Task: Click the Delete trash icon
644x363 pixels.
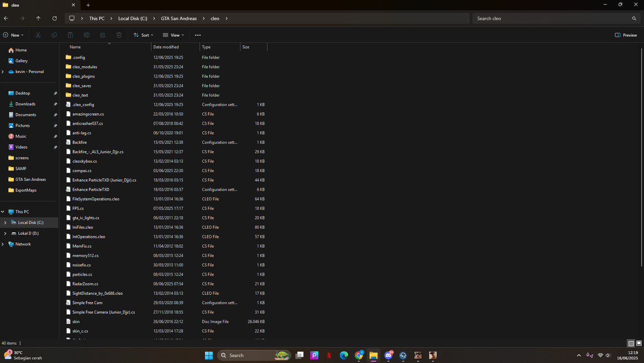Action: 119,35
